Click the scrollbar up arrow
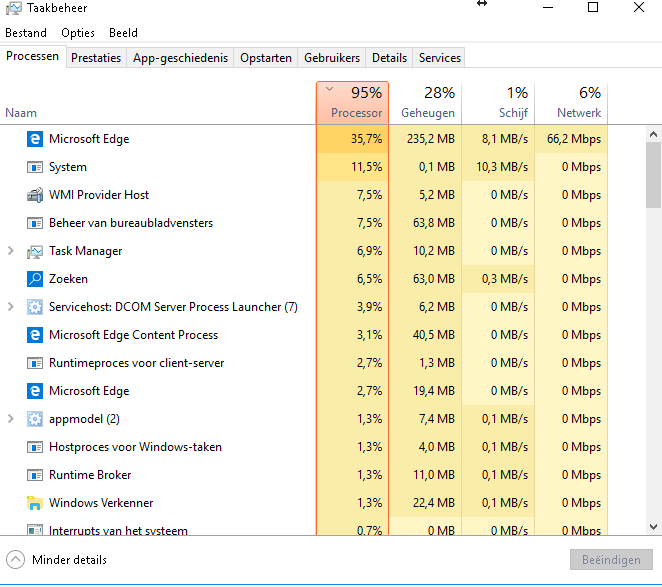Image resolution: width=662 pixels, height=587 pixels. pyautogui.click(x=653, y=134)
